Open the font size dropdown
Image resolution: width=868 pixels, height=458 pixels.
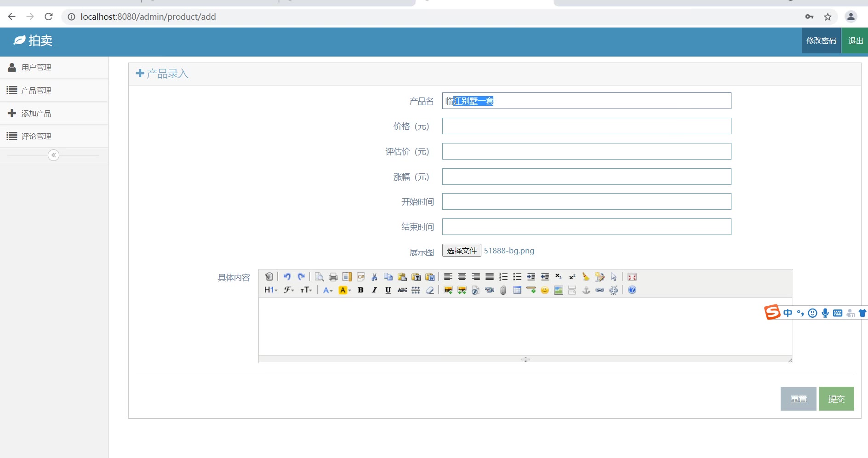click(x=306, y=290)
